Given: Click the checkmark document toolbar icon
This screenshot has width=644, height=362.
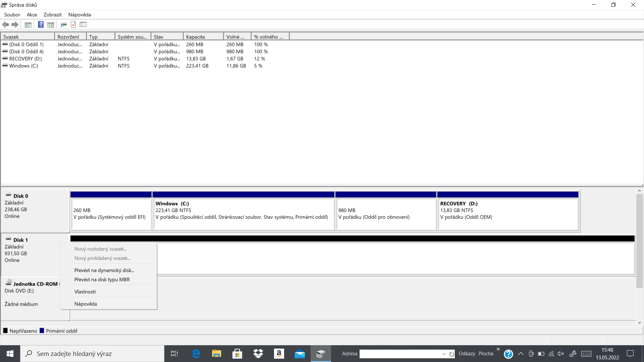Looking at the screenshot, I should tap(73, 24).
